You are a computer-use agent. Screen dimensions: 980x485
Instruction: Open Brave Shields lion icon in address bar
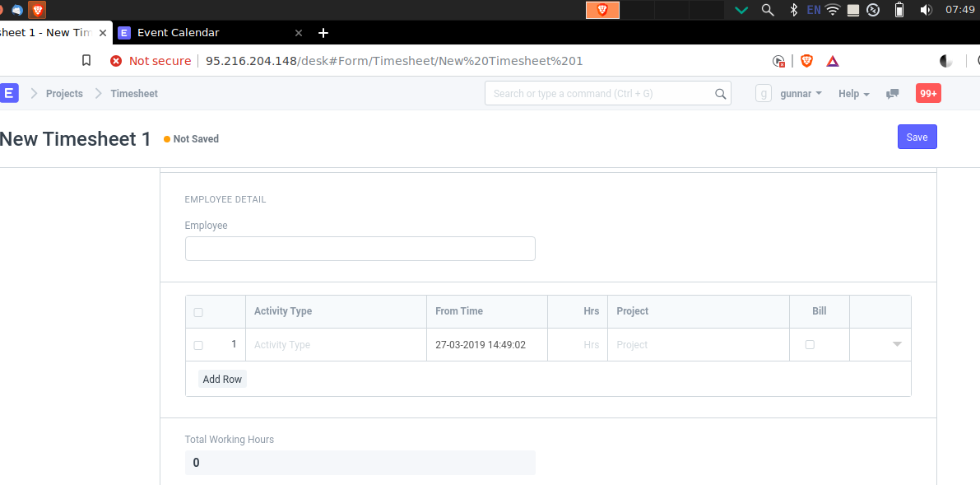pos(806,61)
